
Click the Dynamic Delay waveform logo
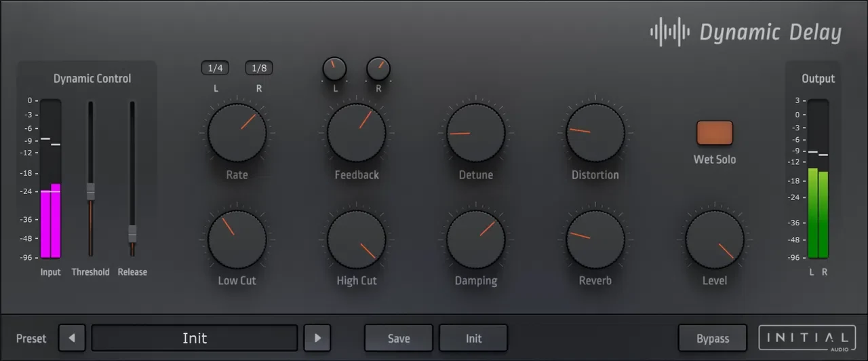(670, 32)
